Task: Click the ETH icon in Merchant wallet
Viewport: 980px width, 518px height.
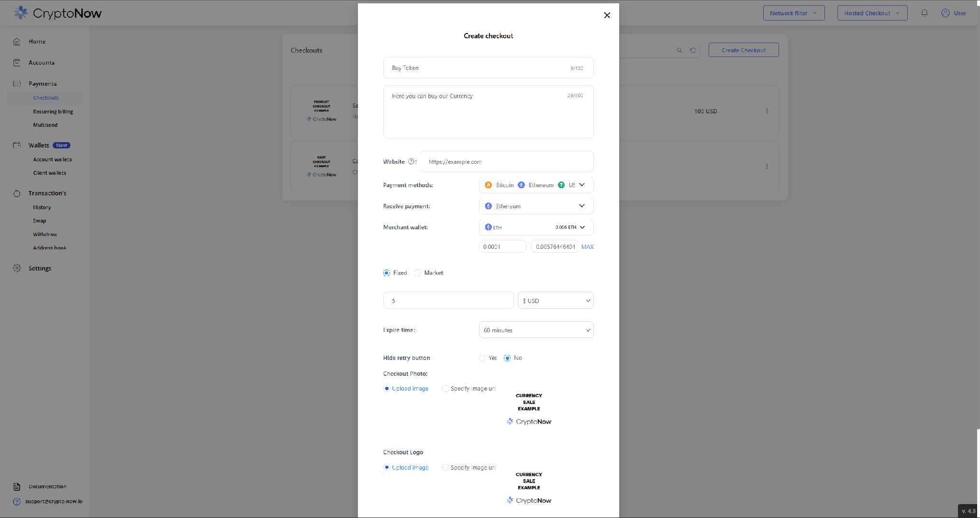Action: click(488, 227)
